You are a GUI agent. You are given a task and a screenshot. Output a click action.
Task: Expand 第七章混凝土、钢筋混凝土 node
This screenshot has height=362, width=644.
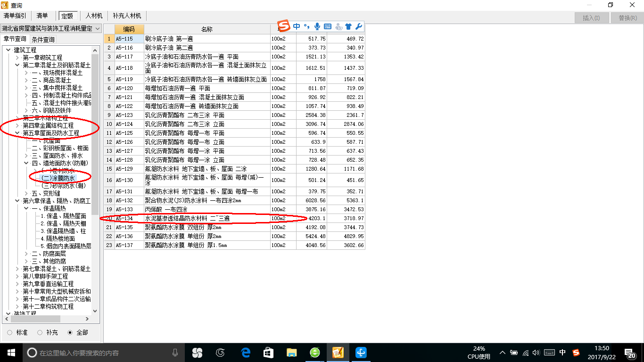[x=17, y=269]
